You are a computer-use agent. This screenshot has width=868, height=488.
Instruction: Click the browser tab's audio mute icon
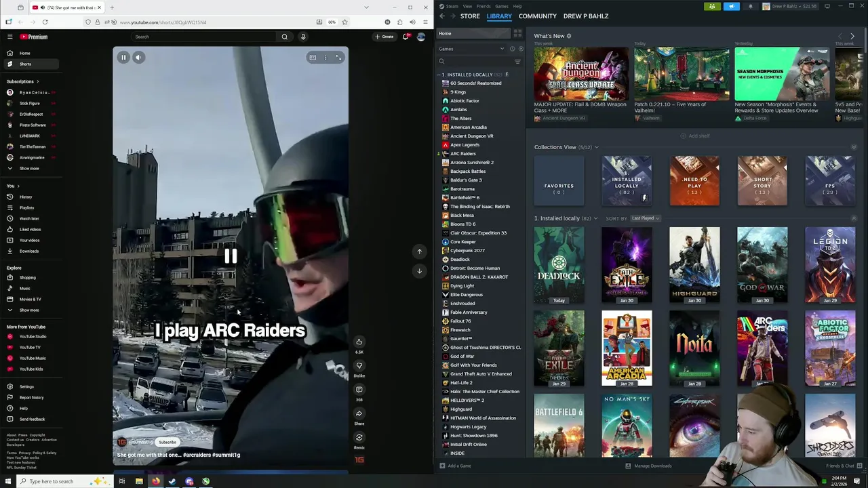[x=43, y=7]
